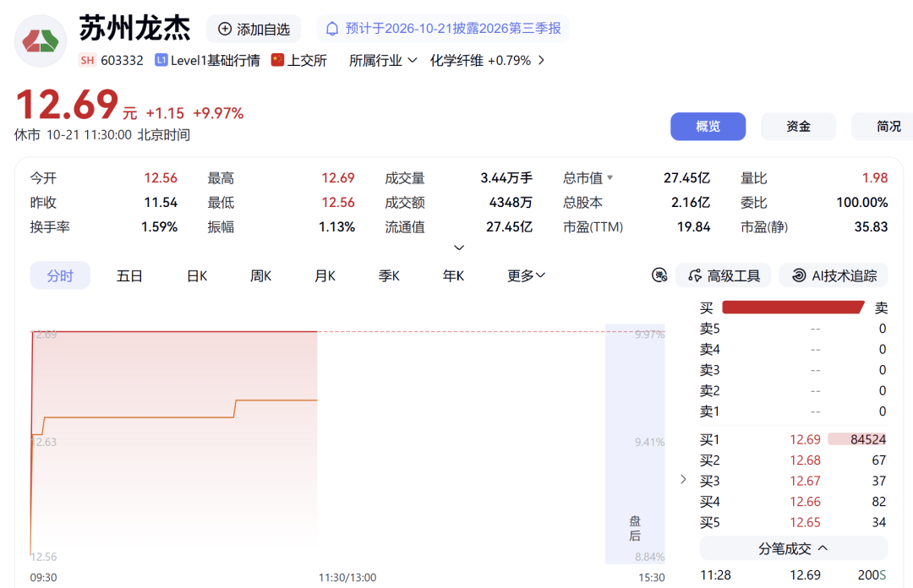Image resolution: width=913 pixels, height=588 pixels.
Task: Open the 资金 tab
Action: 798,127
